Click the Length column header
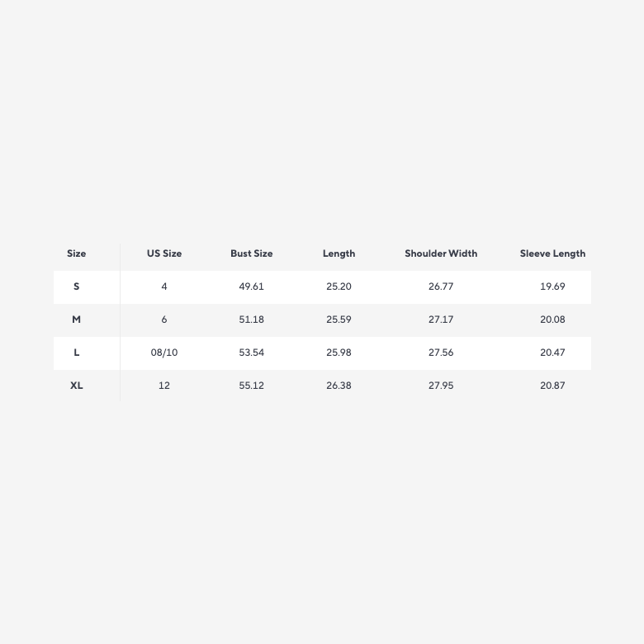644x644 pixels. point(339,253)
